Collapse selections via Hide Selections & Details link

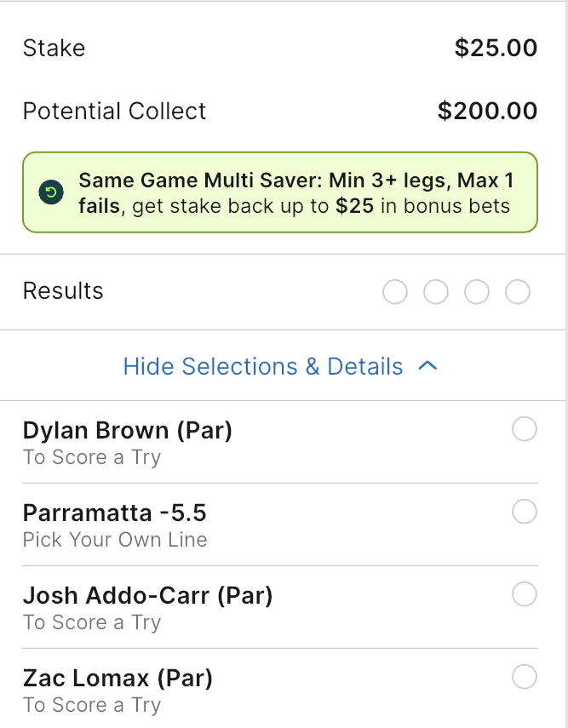(x=263, y=366)
